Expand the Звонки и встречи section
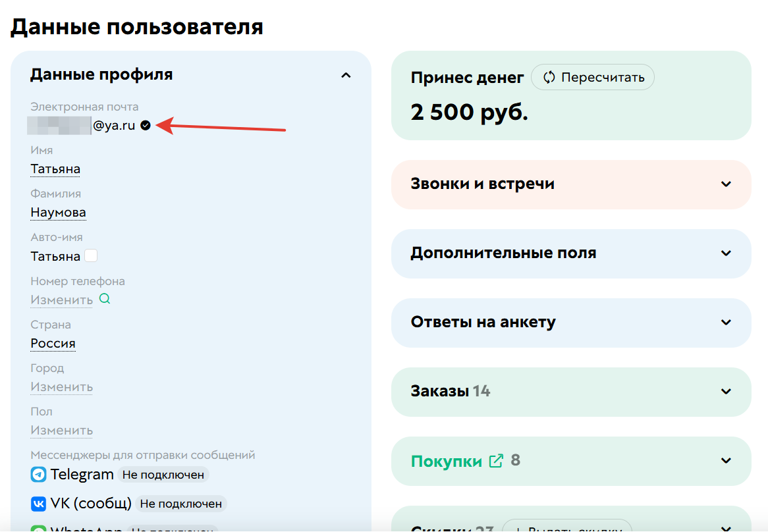 pyautogui.click(x=725, y=184)
